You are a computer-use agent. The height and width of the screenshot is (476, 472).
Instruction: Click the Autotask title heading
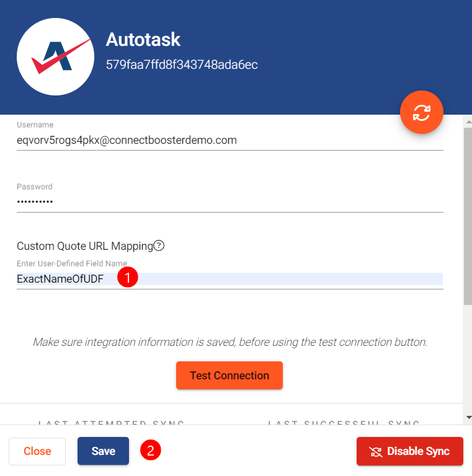(x=143, y=40)
